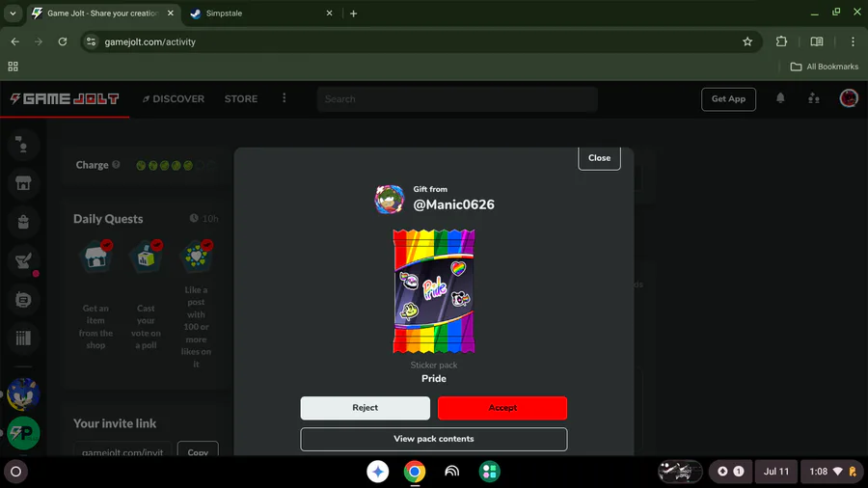Go back in browser history

click(14, 41)
